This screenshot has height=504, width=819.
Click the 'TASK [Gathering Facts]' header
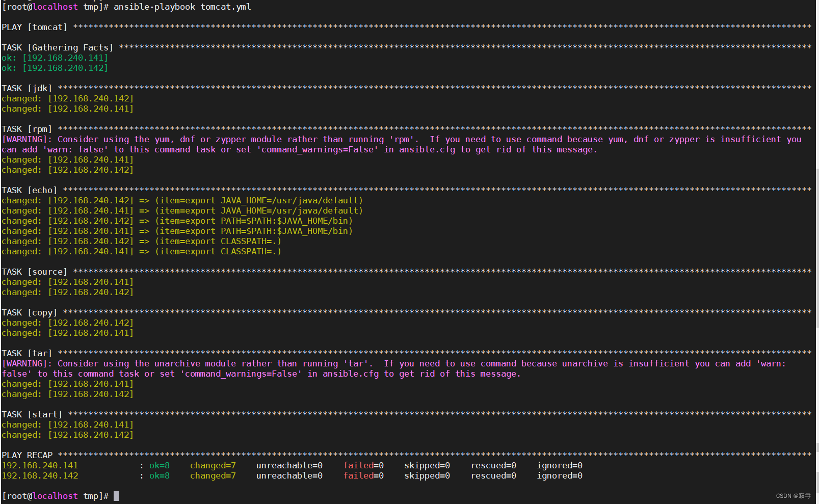point(58,48)
